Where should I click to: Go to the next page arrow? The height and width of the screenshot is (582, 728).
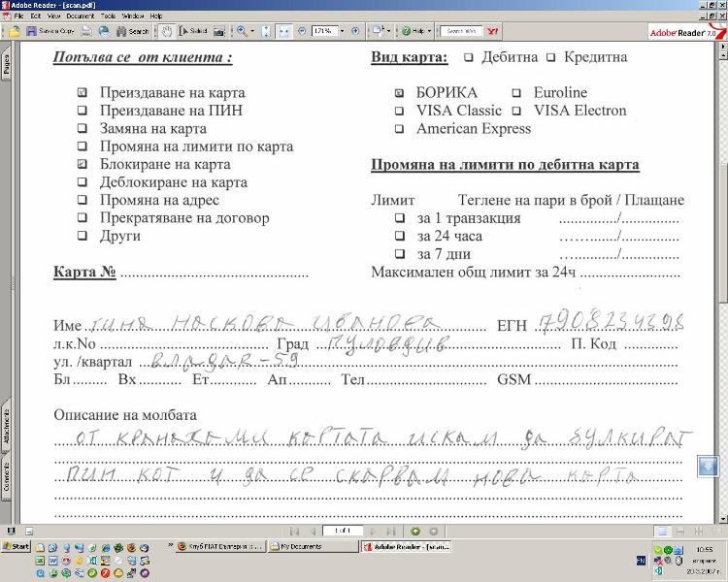[x=371, y=532]
